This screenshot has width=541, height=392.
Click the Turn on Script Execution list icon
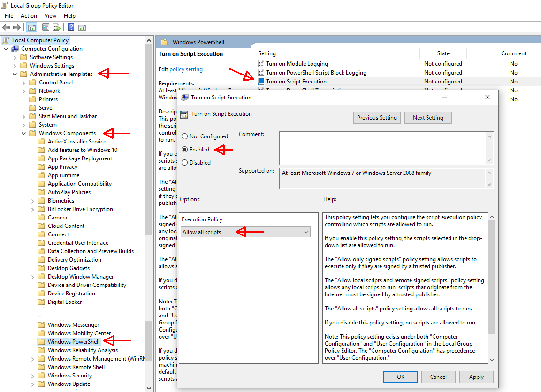tap(261, 82)
